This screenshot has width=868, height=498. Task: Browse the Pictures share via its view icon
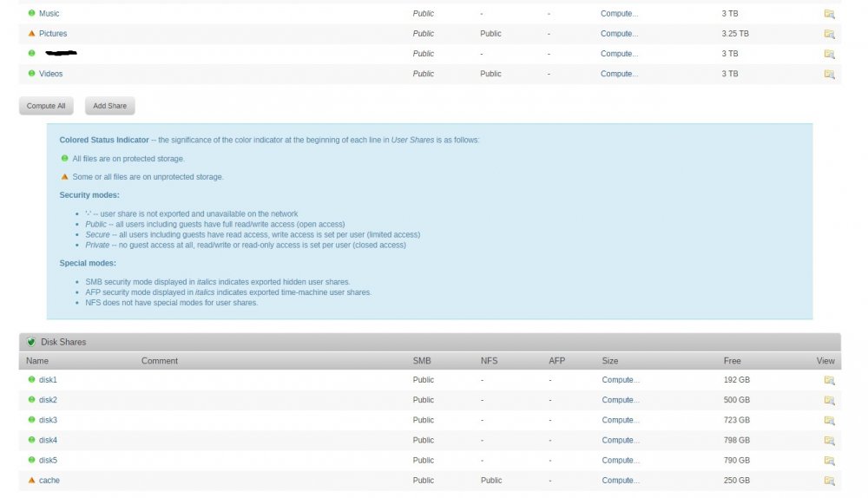(x=829, y=34)
